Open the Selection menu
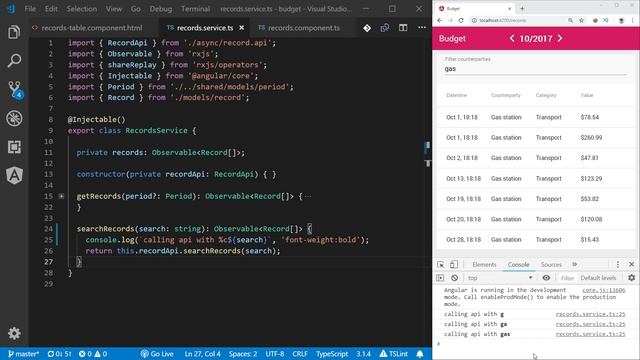Screen dimensions: 640x360 [x=82, y=9]
